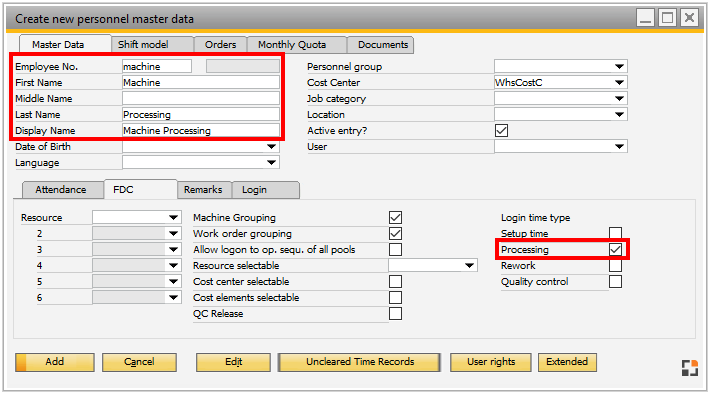Image resolution: width=710 pixels, height=394 pixels.
Task: Click the empty Middle Name field
Action: point(201,98)
